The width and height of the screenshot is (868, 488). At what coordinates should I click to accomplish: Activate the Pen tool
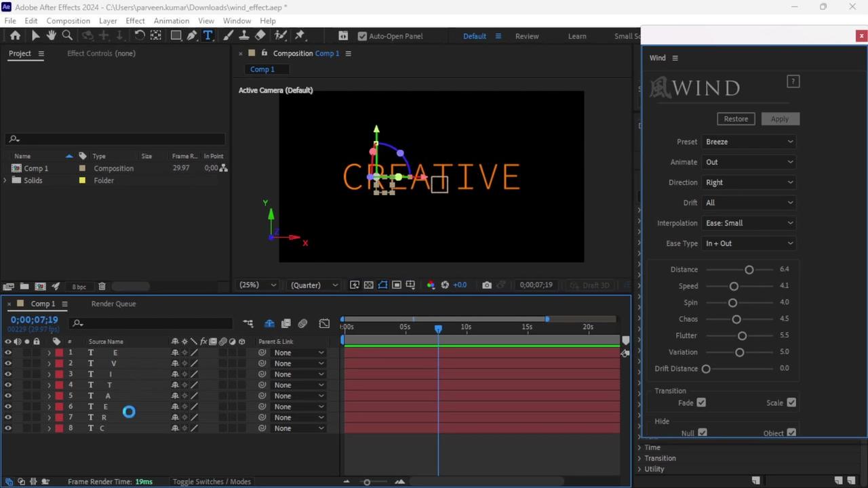tap(192, 35)
